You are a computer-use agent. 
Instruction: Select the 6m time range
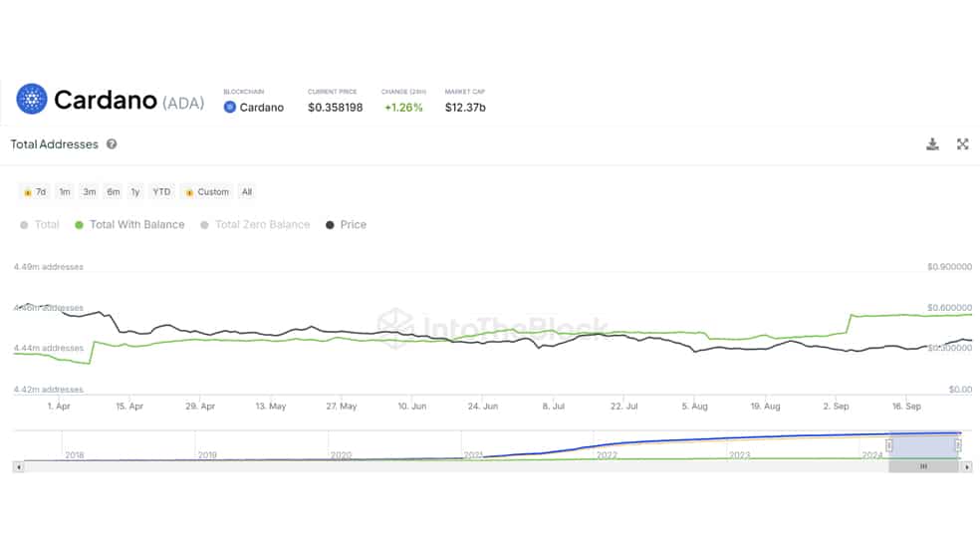coord(114,192)
